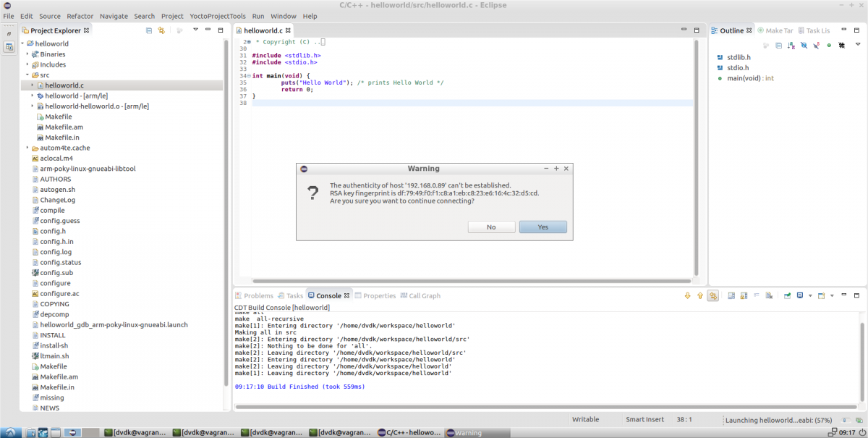Toggle Hide Static Members in Outline
This screenshot has height=438, width=868.
[x=816, y=45]
